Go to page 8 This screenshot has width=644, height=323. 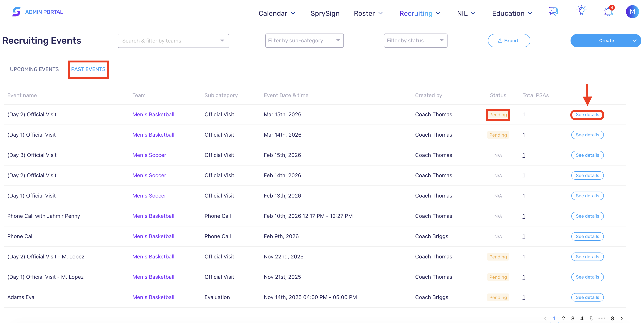pyautogui.click(x=612, y=318)
